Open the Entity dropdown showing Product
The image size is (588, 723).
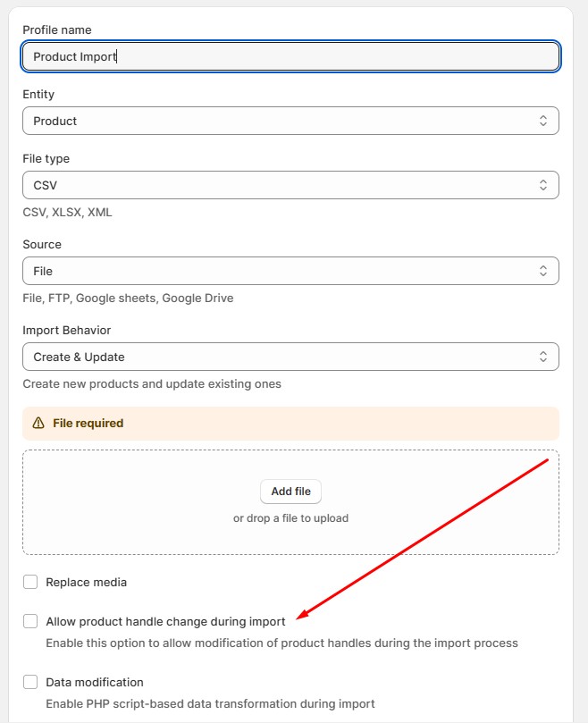click(x=290, y=120)
